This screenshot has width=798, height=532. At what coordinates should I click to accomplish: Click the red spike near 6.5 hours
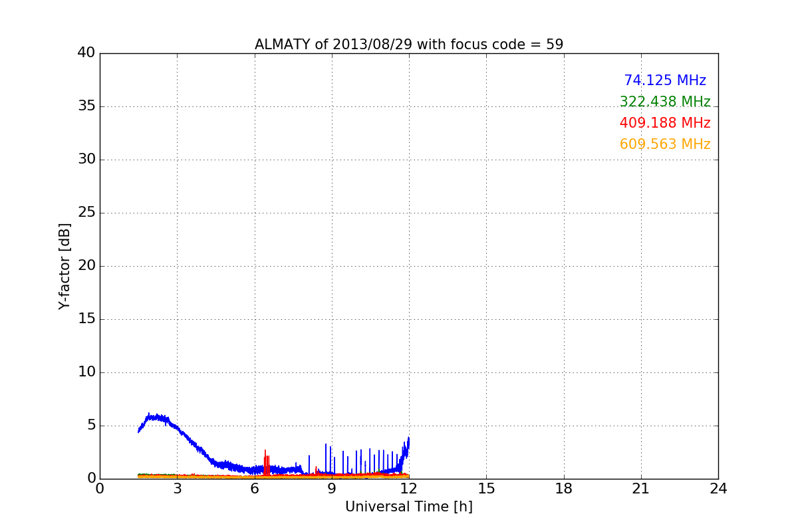pyautogui.click(x=265, y=462)
